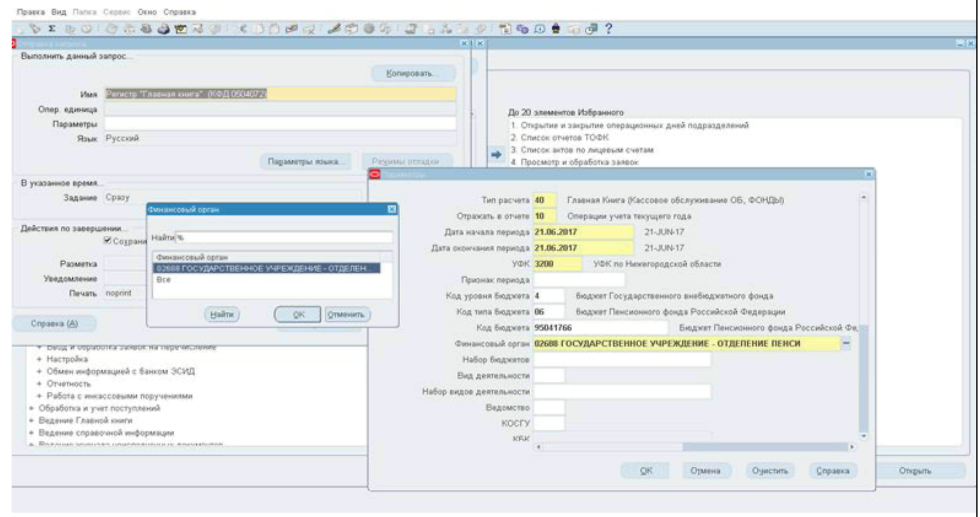
Task: Click the stacked windows icon beside the help icon
Action: click(591, 29)
